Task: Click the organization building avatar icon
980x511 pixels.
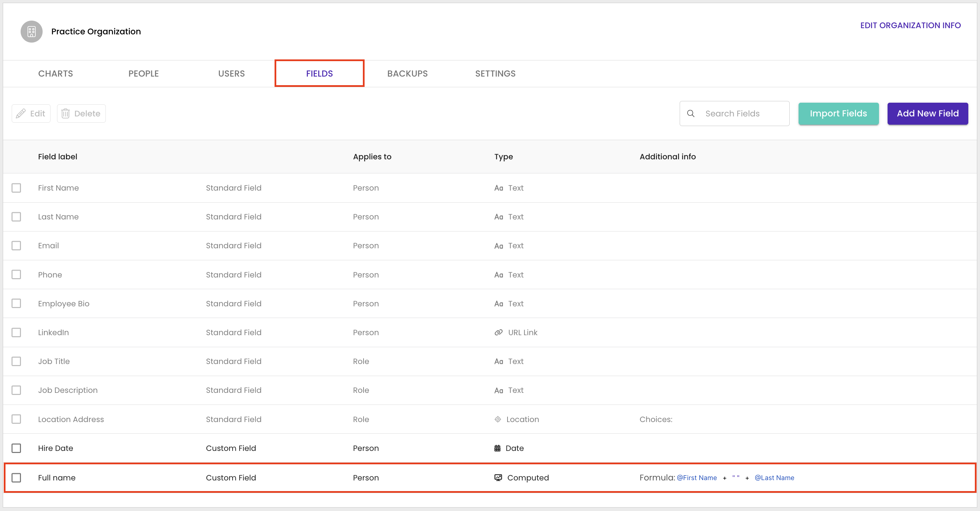Action: point(32,32)
